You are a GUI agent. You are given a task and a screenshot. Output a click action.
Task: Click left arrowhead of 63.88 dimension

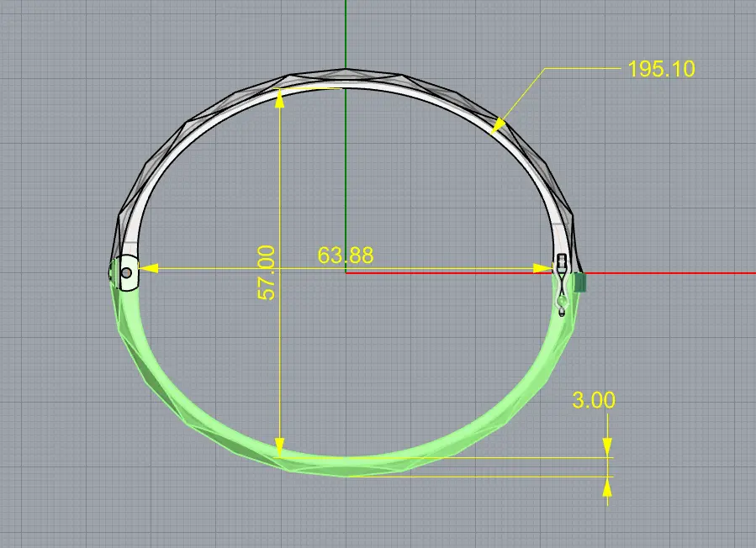click(x=148, y=269)
